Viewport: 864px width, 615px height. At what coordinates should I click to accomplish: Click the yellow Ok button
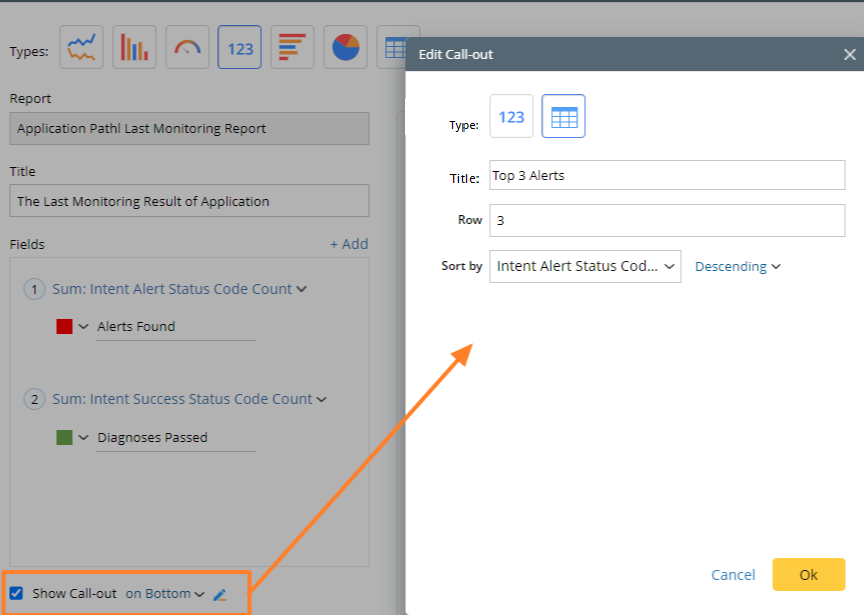pos(808,574)
